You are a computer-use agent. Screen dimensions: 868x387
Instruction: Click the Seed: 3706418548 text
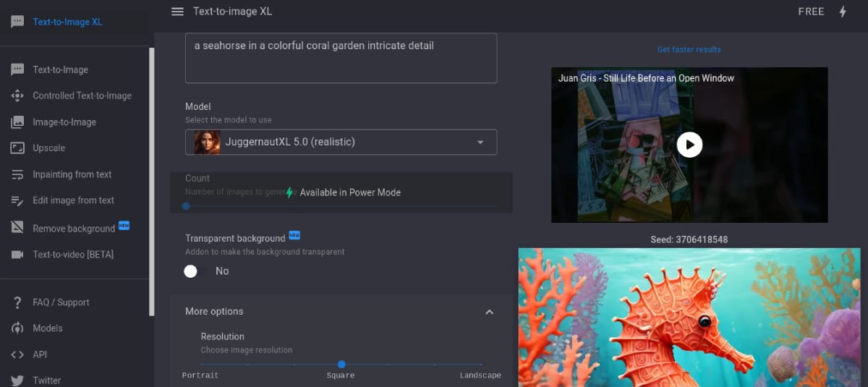tap(689, 239)
